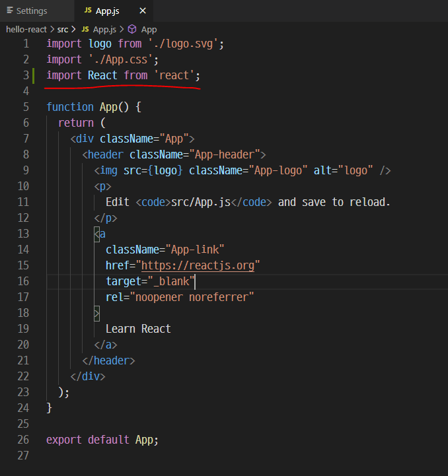This screenshot has width=448, height=476.
Task: Open App symbol breadcrumb
Action: click(x=149, y=30)
